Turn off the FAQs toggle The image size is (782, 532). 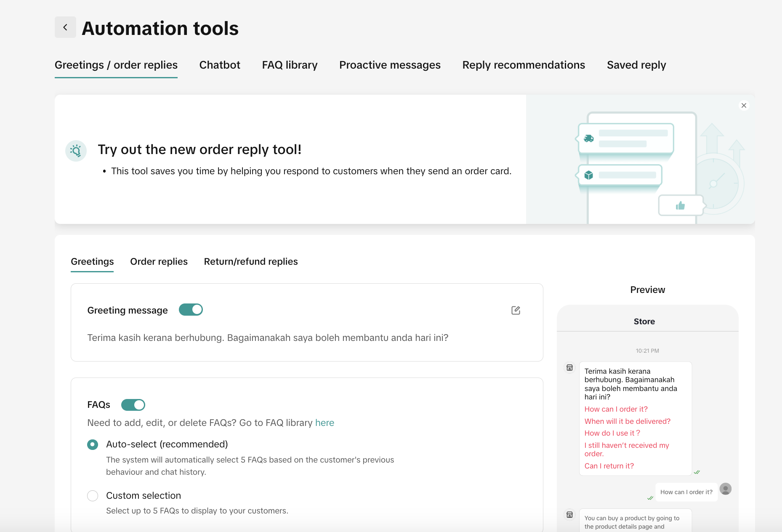pos(133,405)
